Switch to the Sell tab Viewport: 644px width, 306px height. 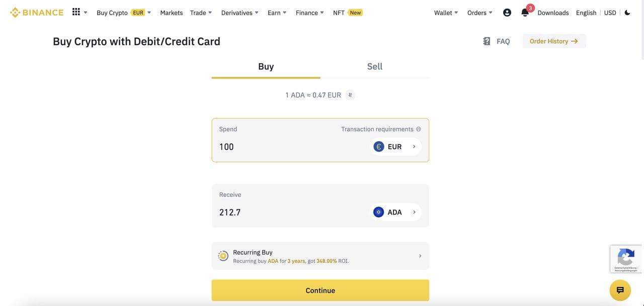pyautogui.click(x=374, y=66)
